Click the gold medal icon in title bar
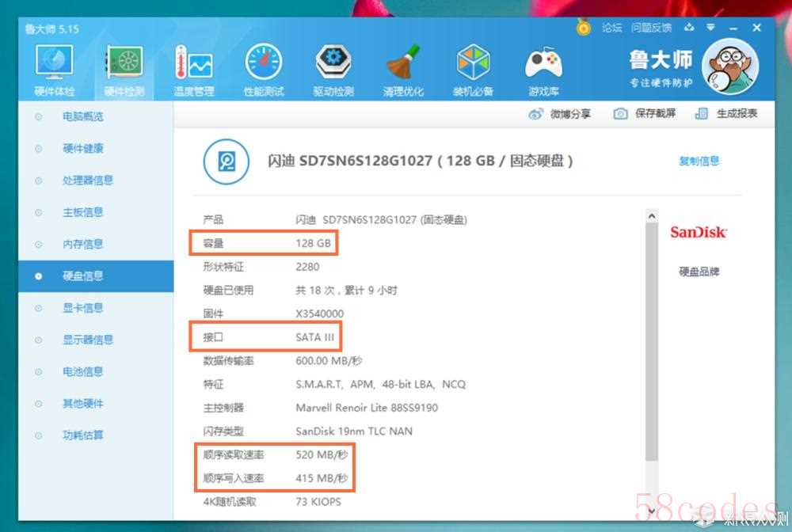The height and width of the screenshot is (532, 792). [584, 27]
